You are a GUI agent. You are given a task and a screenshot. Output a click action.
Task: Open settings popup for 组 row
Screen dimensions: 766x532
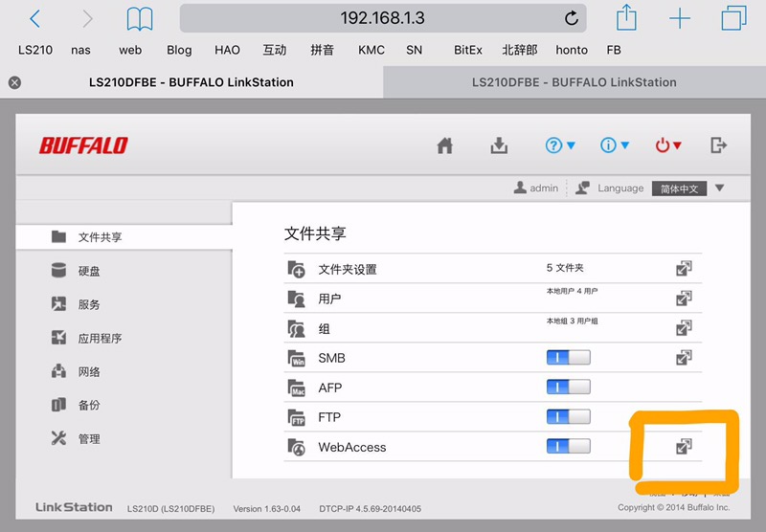click(684, 328)
